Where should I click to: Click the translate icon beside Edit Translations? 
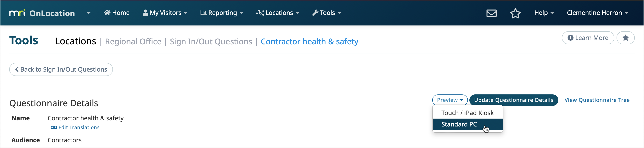tap(54, 128)
